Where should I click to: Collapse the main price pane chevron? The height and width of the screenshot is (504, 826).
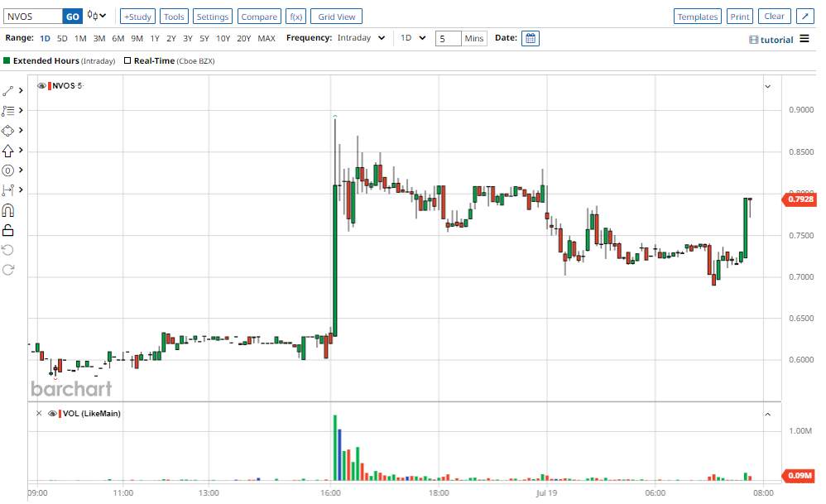coord(768,86)
